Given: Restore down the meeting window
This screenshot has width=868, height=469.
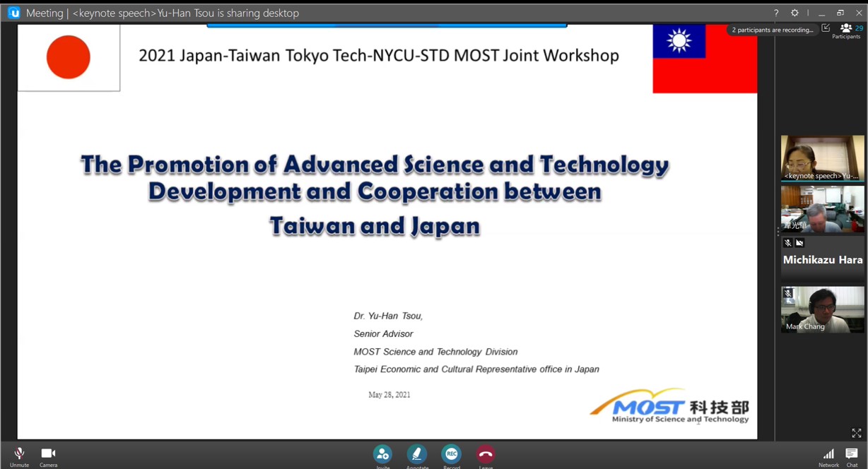Looking at the screenshot, I should [x=840, y=13].
